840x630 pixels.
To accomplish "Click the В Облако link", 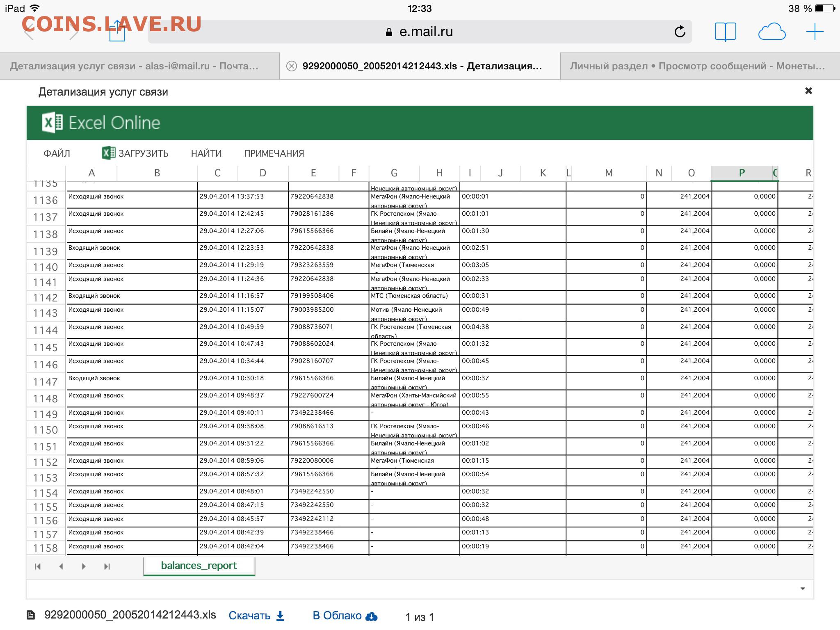I will point(337,616).
